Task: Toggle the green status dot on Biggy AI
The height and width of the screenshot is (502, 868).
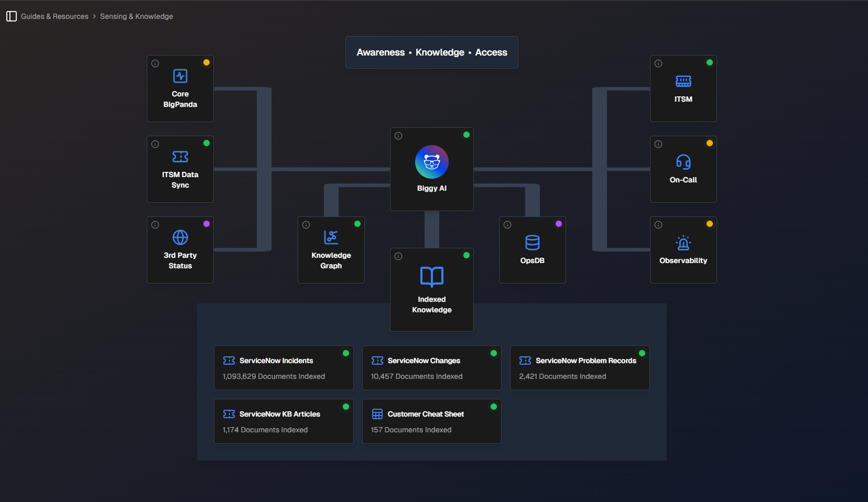Action: pyautogui.click(x=466, y=135)
